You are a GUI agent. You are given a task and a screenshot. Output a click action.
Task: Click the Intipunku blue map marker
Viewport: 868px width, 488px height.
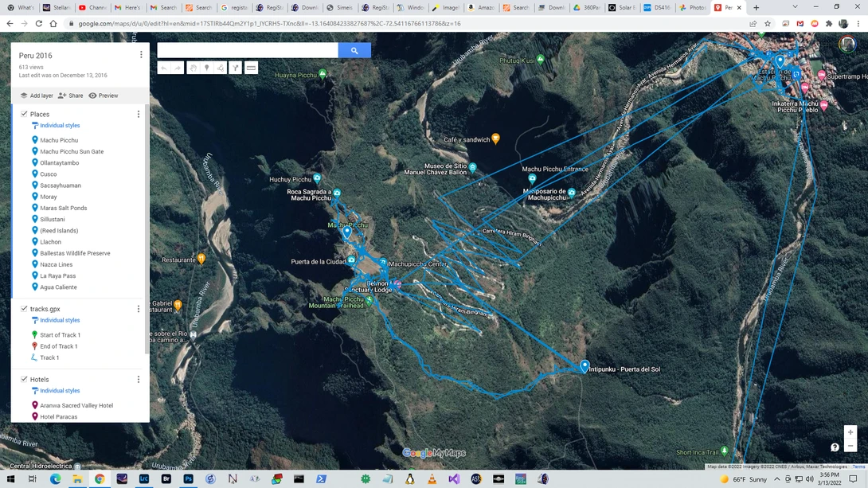click(585, 365)
